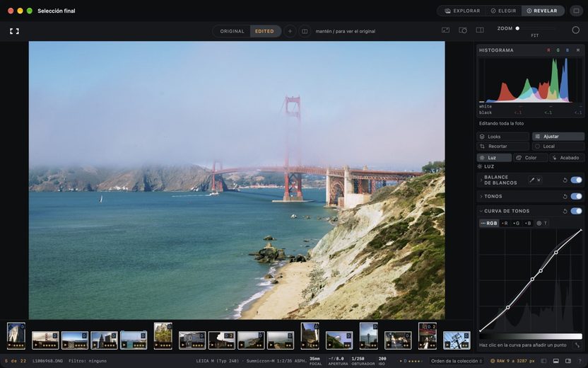
Task: Toggle the Curva de Tonos switch
Action: 577,211
